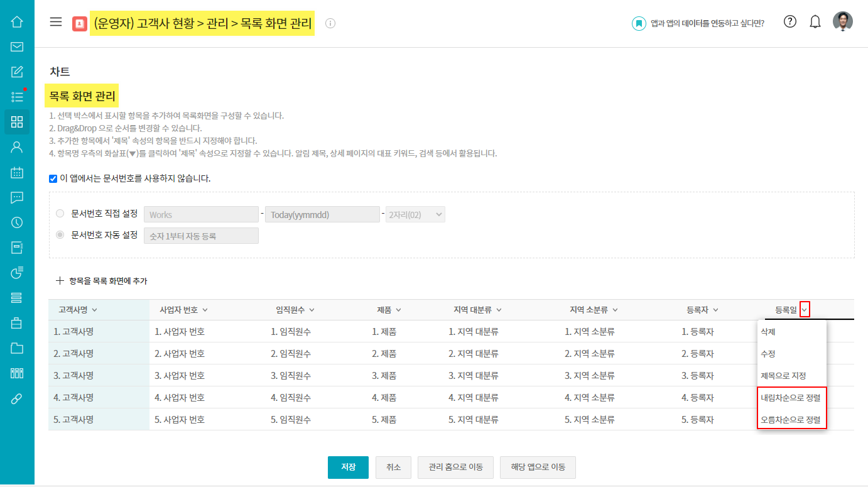
Task: Click the 저장 button
Action: click(348, 468)
